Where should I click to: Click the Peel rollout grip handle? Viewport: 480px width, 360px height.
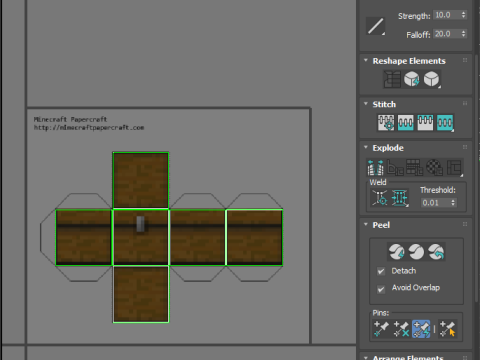[x=465, y=224]
